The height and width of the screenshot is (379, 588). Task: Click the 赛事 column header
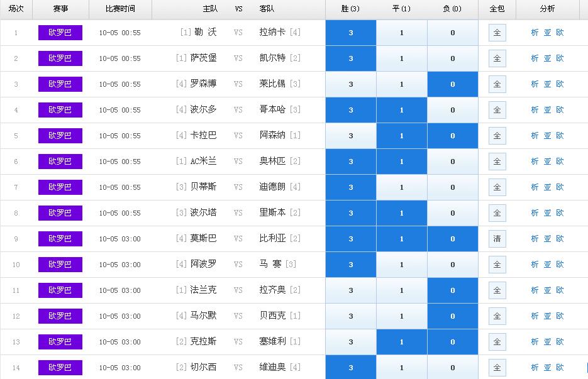point(61,9)
